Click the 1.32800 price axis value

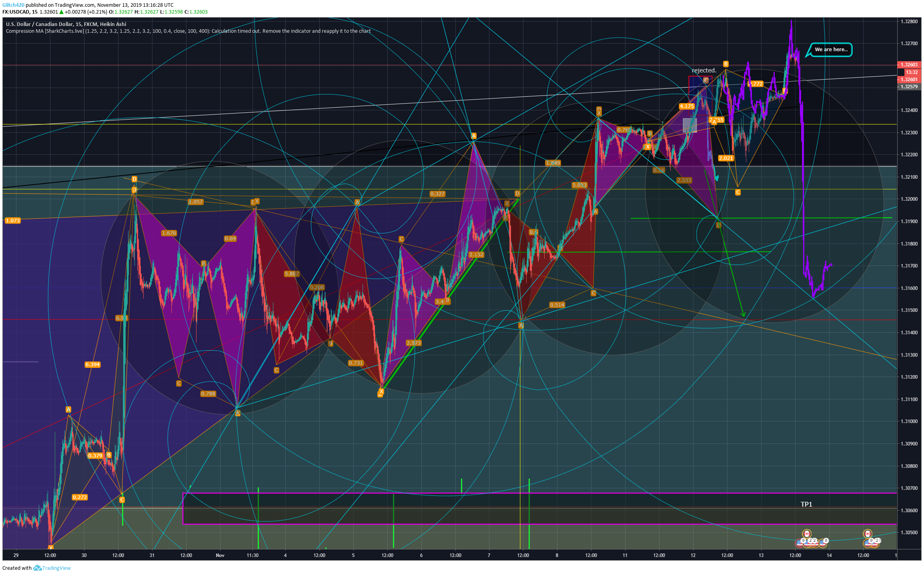click(909, 21)
